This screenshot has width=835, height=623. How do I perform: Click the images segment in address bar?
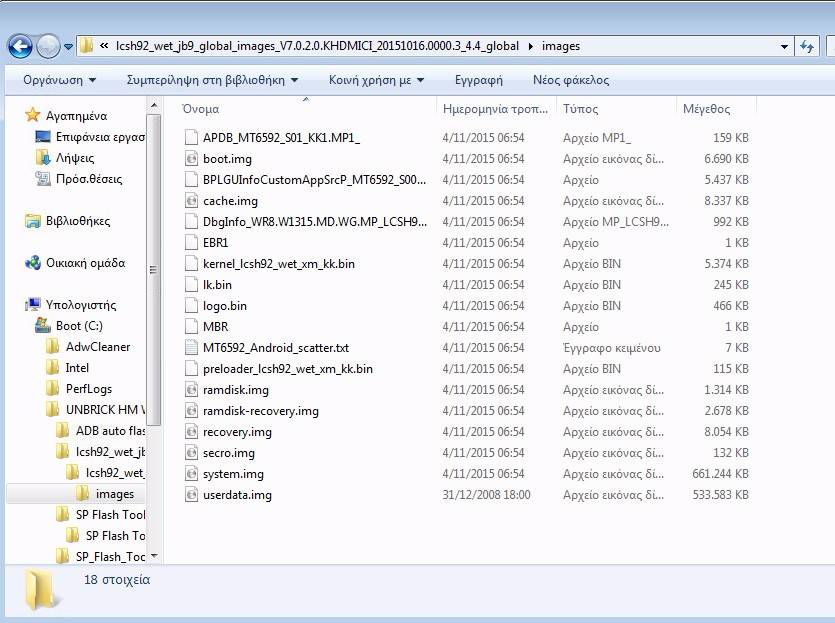[x=560, y=46]
